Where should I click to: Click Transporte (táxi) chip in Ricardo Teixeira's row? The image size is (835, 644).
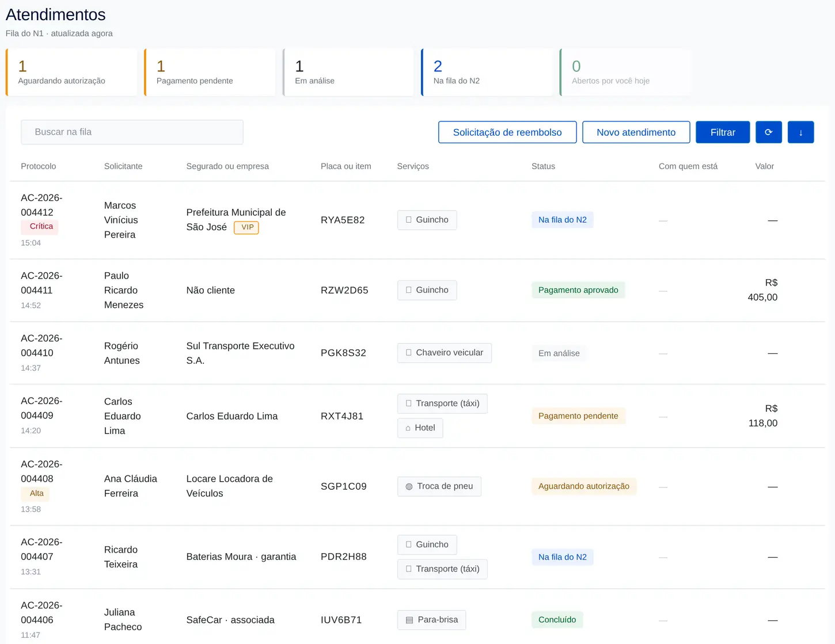tap(442, 569)
